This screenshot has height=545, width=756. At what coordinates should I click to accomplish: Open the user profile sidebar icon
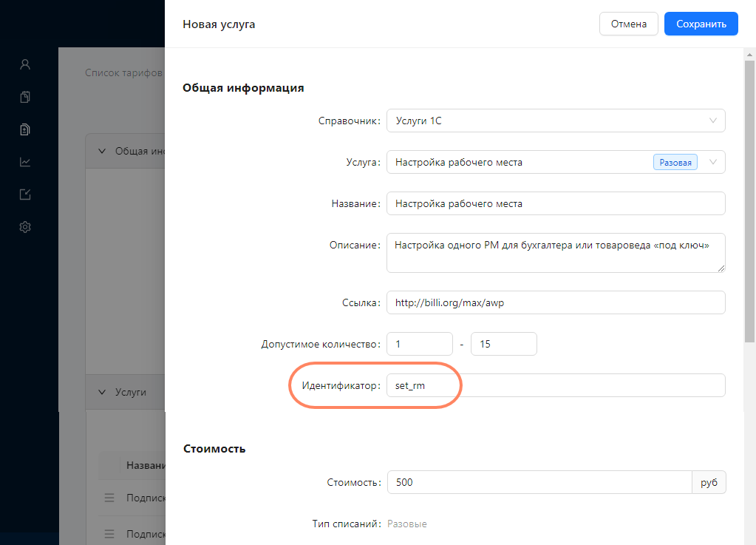coord(25,64)
